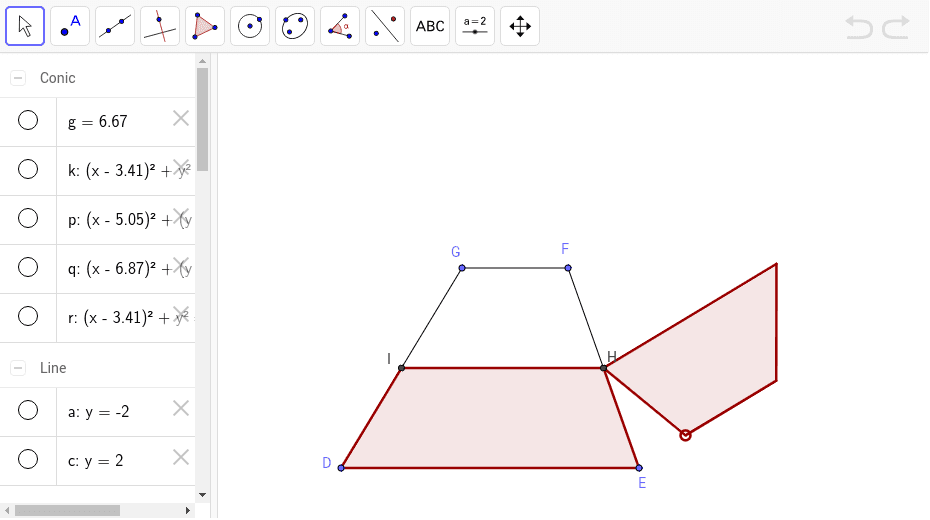Screen dimensions: 930x520
Task: Delete the g = 6.67 entry
Action: [181, 119]
